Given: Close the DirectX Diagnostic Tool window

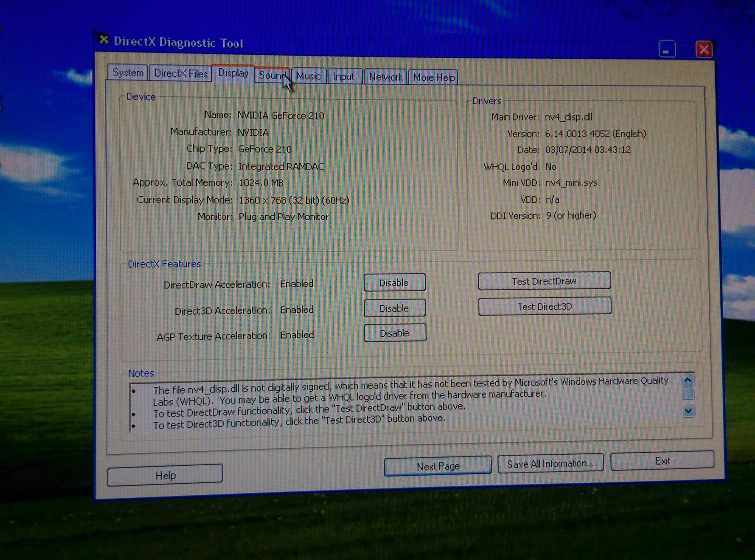Looking at the screenshot, I should click(704, 49).
